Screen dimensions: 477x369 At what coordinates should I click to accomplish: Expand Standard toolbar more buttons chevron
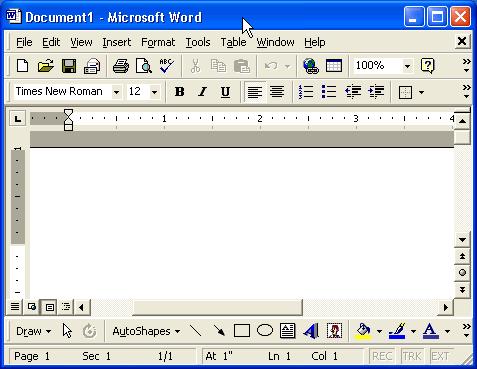[x=467, y=66]
